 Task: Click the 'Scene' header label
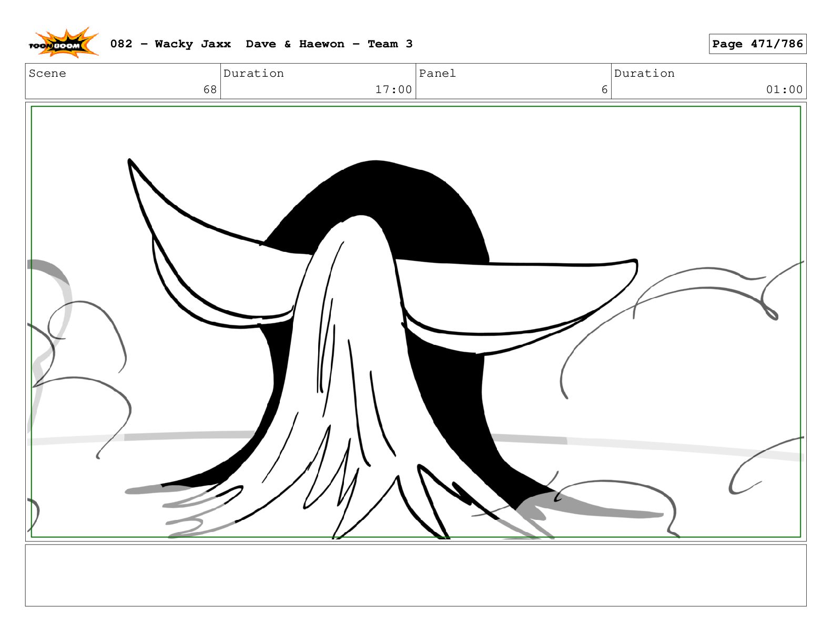point(47,74)
